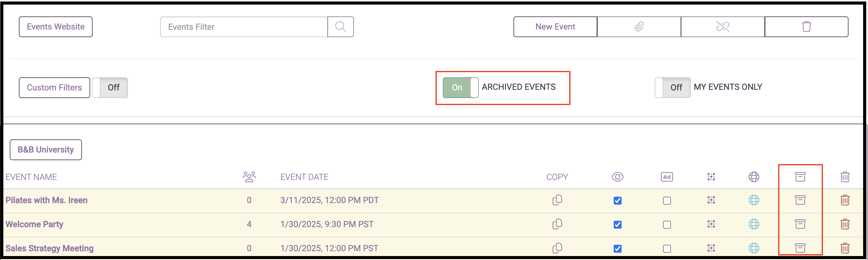
Task: Open the Pilates with Ms. Ireen event
Action: (x=47, y=200)
